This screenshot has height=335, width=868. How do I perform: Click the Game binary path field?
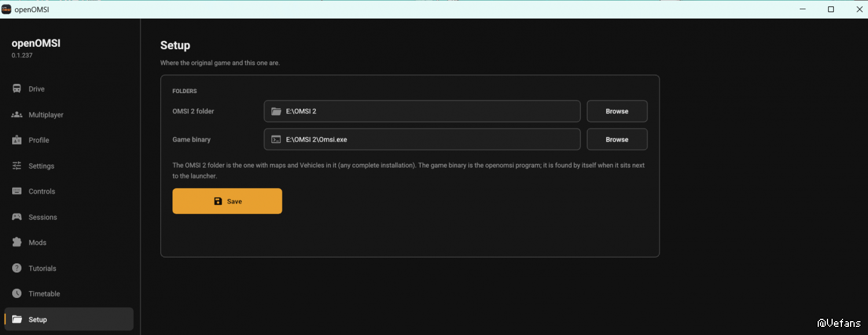(x=422, y=139)
